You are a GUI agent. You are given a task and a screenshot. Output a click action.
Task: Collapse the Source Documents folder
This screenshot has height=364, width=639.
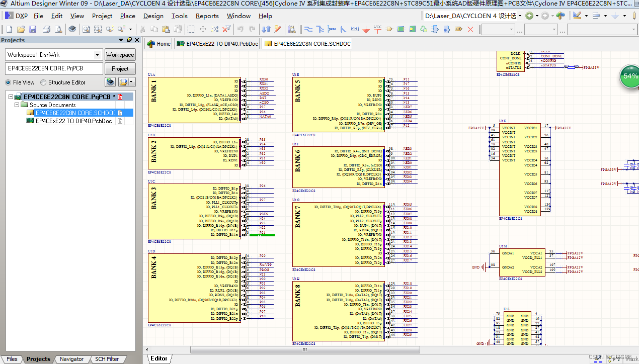pyautogui.click(x=17, y=105)
